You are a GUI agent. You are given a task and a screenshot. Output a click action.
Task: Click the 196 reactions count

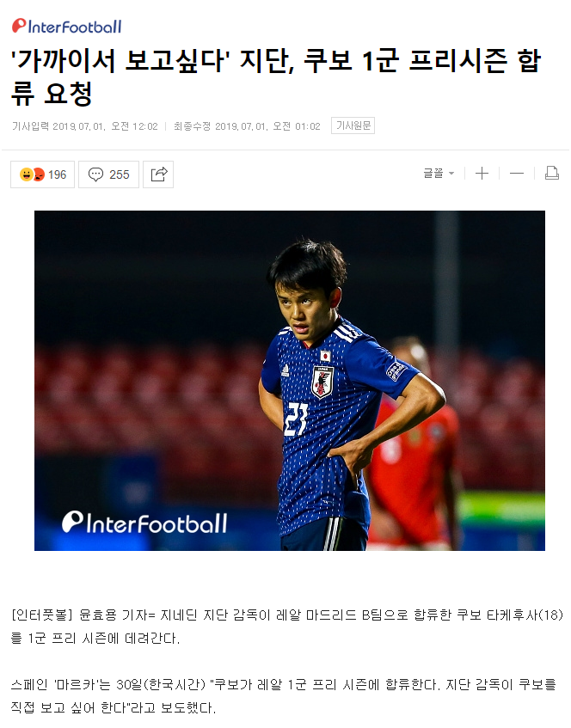click(x=57, y=174)
